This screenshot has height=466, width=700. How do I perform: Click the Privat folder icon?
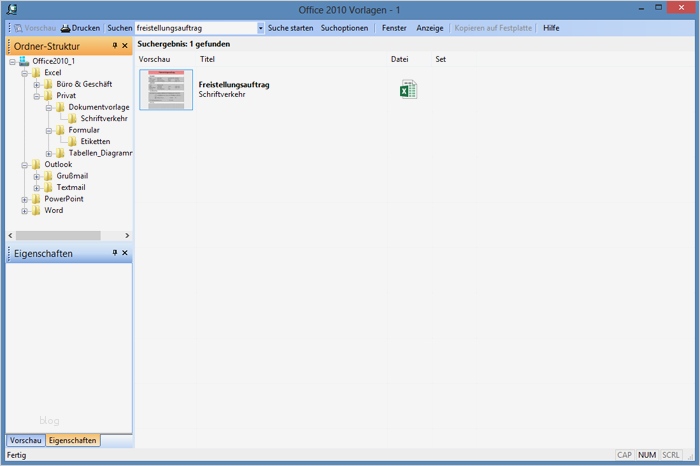pyautogui.click(x=48, y=96)
